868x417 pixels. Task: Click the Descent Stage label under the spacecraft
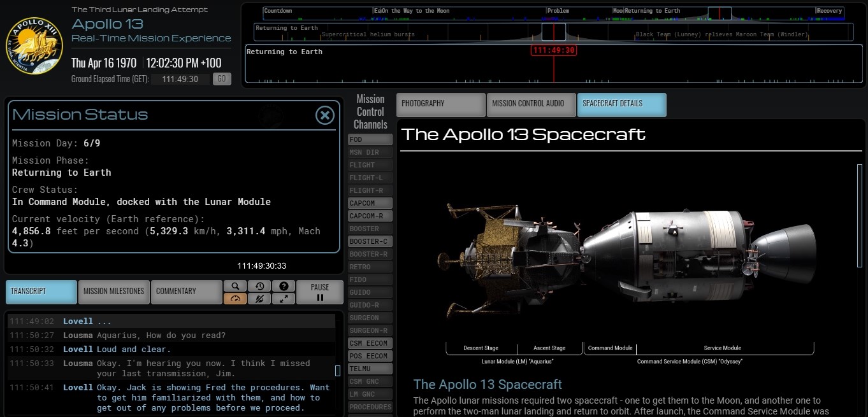pos(481,348)
